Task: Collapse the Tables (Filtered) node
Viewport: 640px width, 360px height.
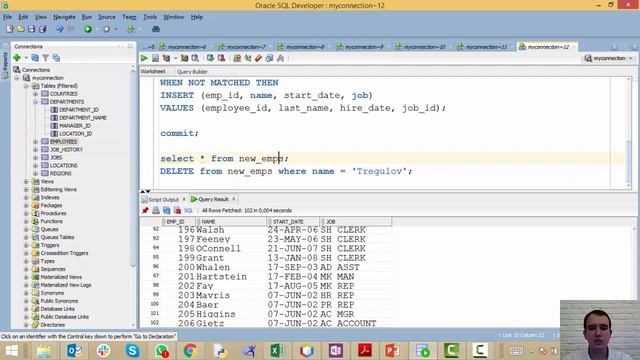Action: [x=26, y=86]
